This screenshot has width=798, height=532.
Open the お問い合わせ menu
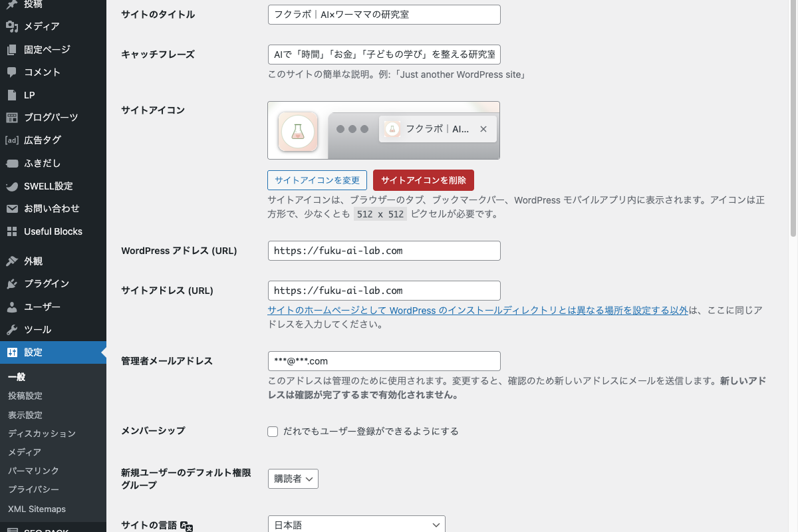53,209
